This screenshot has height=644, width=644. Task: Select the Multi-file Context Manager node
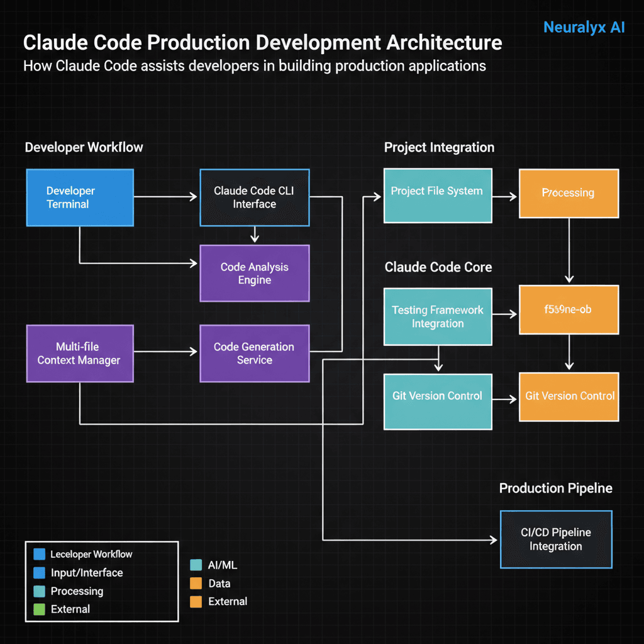click(80, 353)
